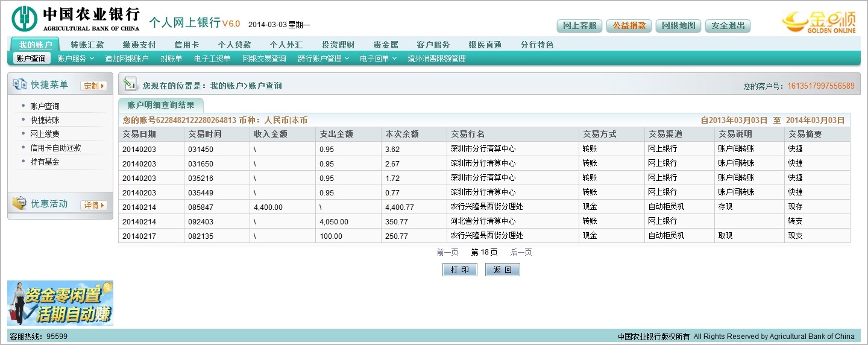
Task: Open the 投资理财 menu
Action: pos(338,45)
